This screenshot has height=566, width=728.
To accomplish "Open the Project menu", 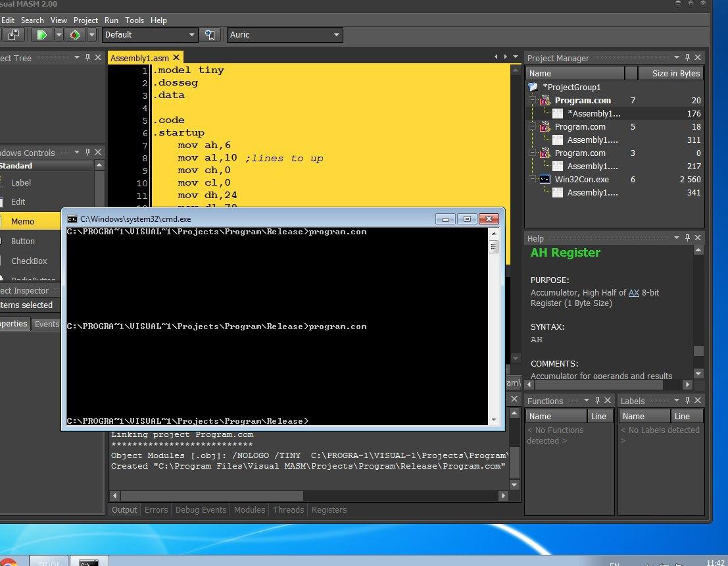I will click(x=86, y=20).
